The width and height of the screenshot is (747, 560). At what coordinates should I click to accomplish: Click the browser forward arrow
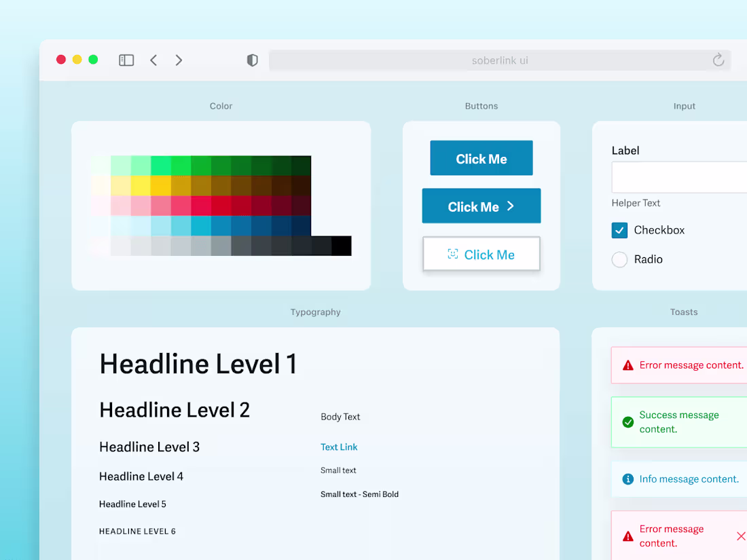coord(179,60)
